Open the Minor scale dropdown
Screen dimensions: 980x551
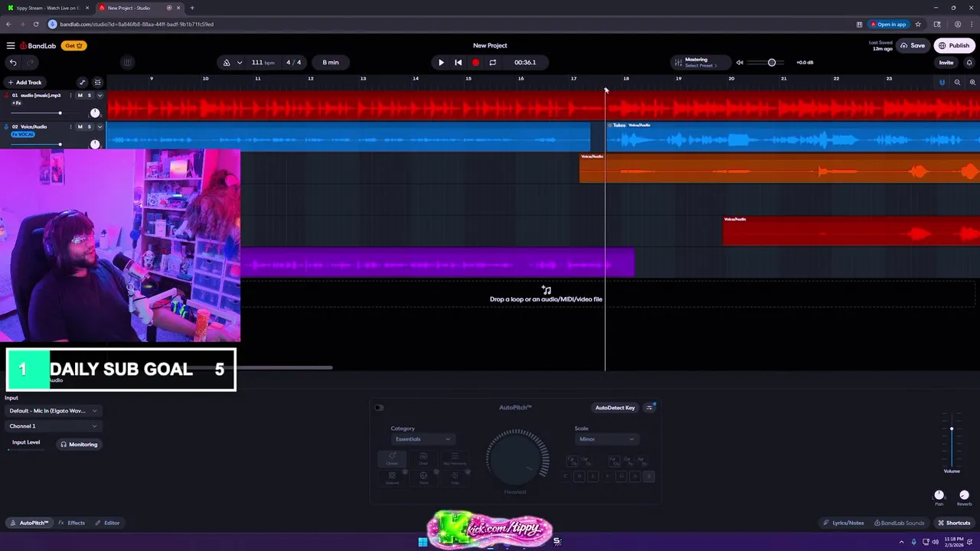(606, 439)
